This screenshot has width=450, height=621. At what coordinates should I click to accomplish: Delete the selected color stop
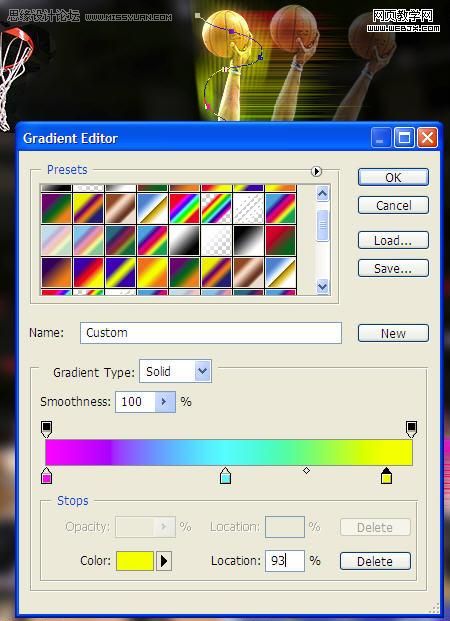[x=375, y=561]
